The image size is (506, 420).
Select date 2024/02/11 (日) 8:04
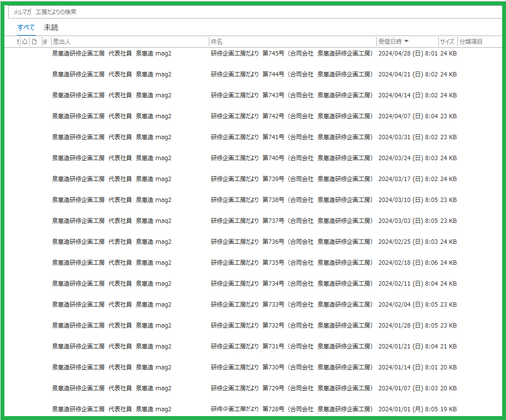(408, 284)
